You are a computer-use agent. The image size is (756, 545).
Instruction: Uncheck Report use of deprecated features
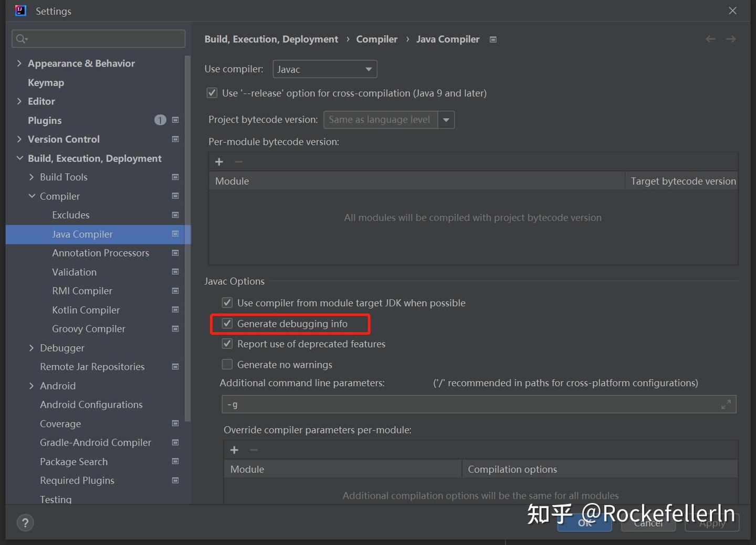pos(227,344)
